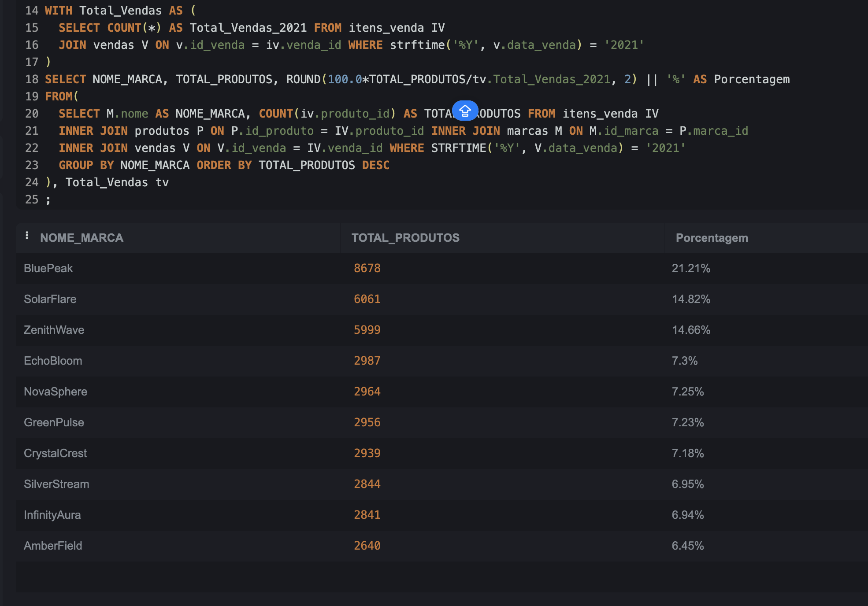The image size is (868, 606).
Task: Select the 2844 total value
Action: (367, 484)
